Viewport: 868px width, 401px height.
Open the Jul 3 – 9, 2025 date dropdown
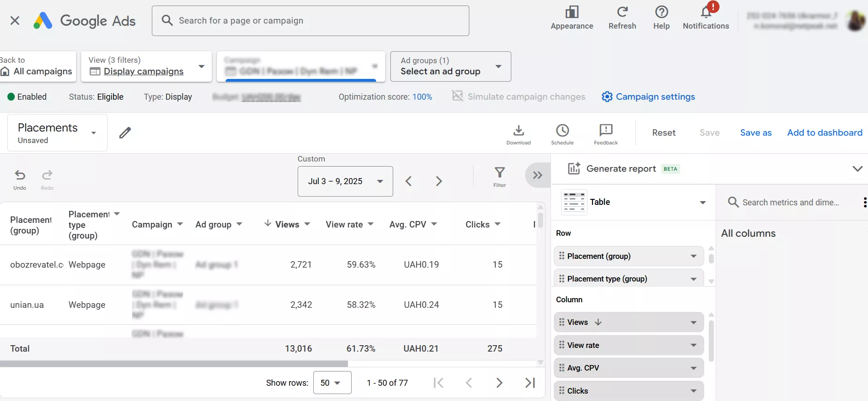(x=345, y=181)
